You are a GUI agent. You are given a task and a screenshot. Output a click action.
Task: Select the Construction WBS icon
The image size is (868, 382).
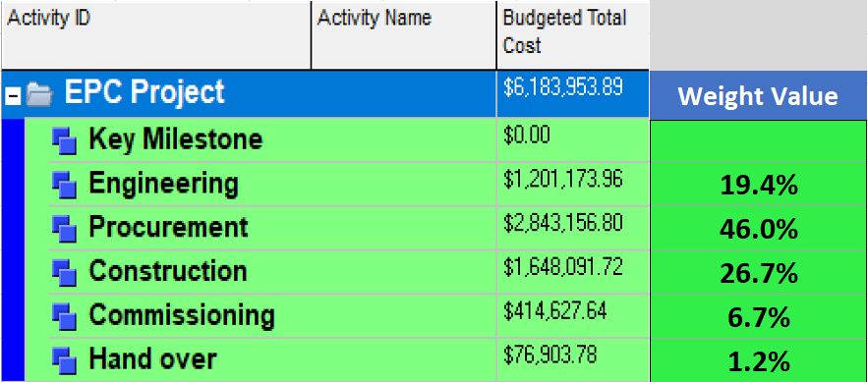pyautogui.click(x=65, y=273)
